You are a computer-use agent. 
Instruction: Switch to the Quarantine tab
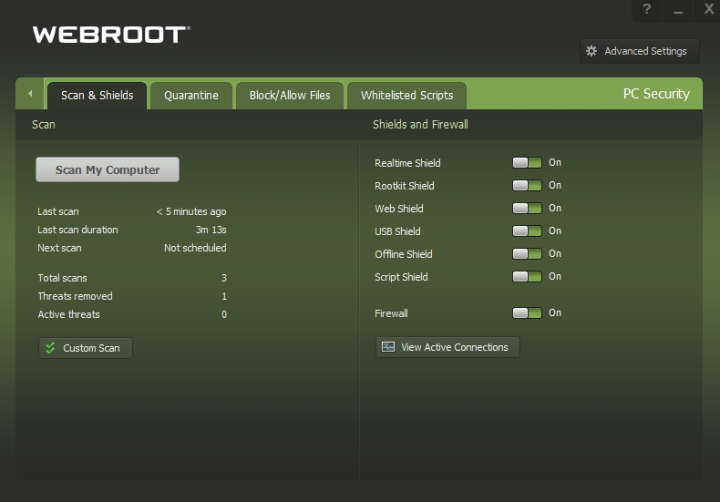pos(191,96)
